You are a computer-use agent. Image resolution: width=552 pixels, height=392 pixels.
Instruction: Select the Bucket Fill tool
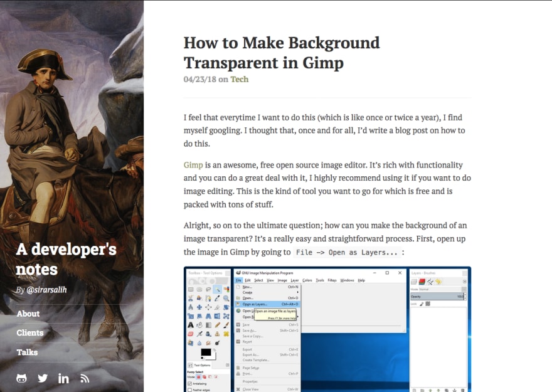[199, 325]
